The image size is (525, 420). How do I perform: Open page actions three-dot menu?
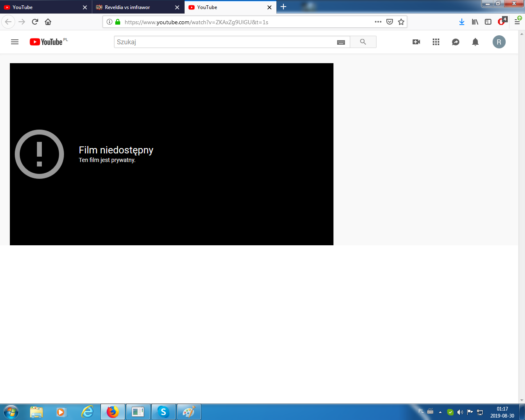pos(378,22)
